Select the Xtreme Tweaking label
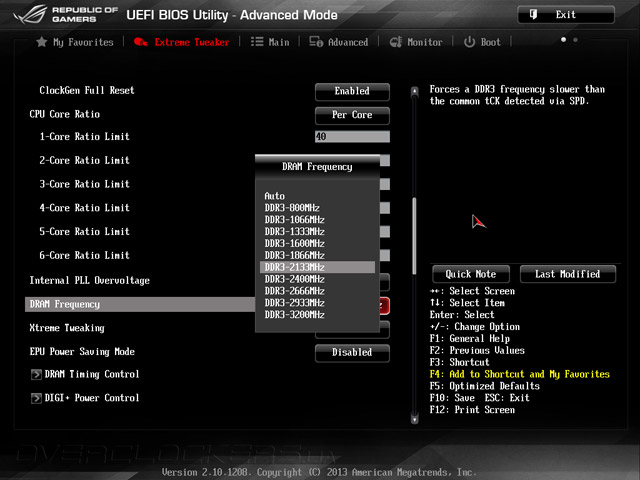The image size is (640, 480). [x=67, y=328]
